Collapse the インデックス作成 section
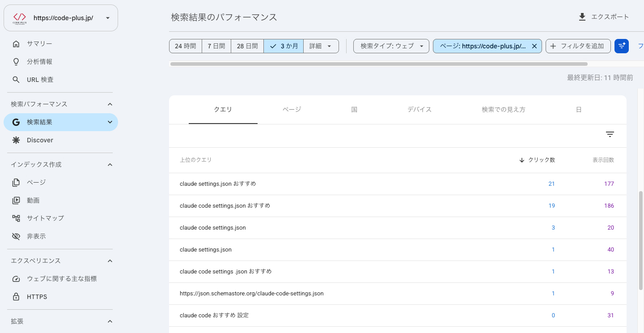Screen dimensions: 644x333 point(110,165)
